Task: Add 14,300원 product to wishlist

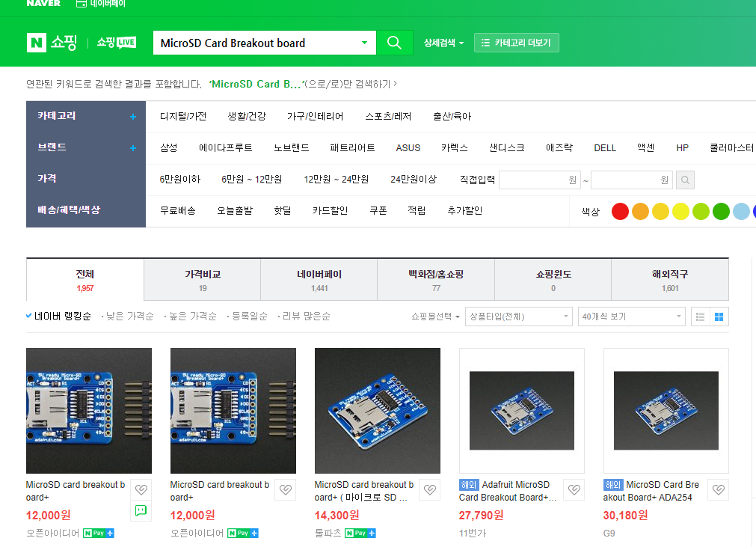Action: (x=429, y=489)
